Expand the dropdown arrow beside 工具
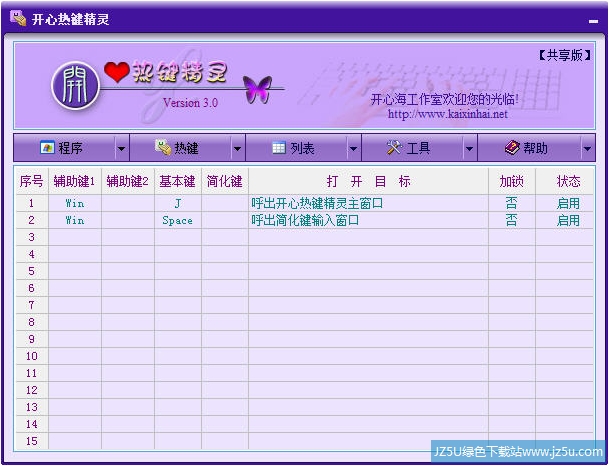Screen dimensions: 609x466 tap(469, 148)
